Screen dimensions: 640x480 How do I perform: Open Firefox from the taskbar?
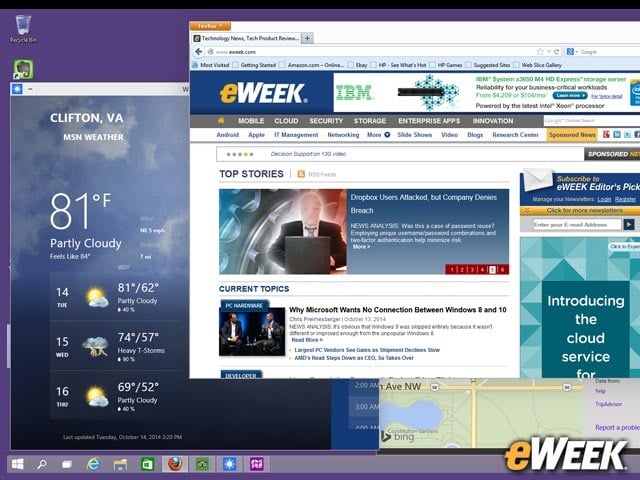tap(175, 464)
